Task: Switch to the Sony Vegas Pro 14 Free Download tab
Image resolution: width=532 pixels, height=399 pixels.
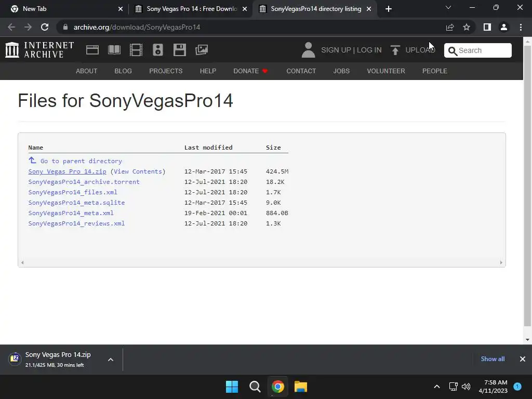Action: pos(192,9)
